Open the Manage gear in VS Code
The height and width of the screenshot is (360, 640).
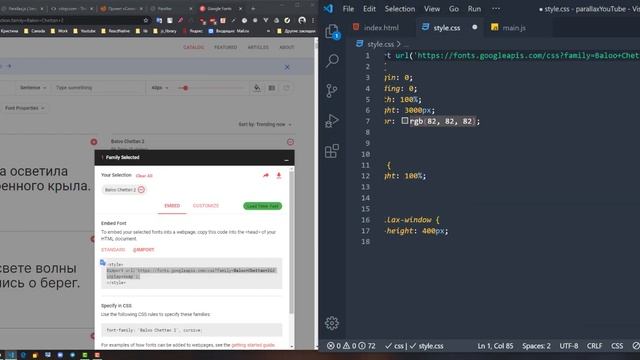click(332, 323)
